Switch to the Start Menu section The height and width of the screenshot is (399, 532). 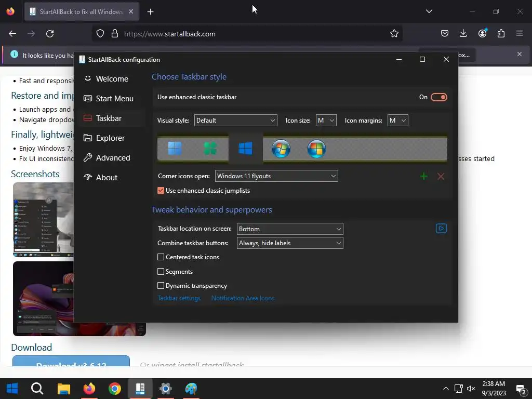[111, 98]
